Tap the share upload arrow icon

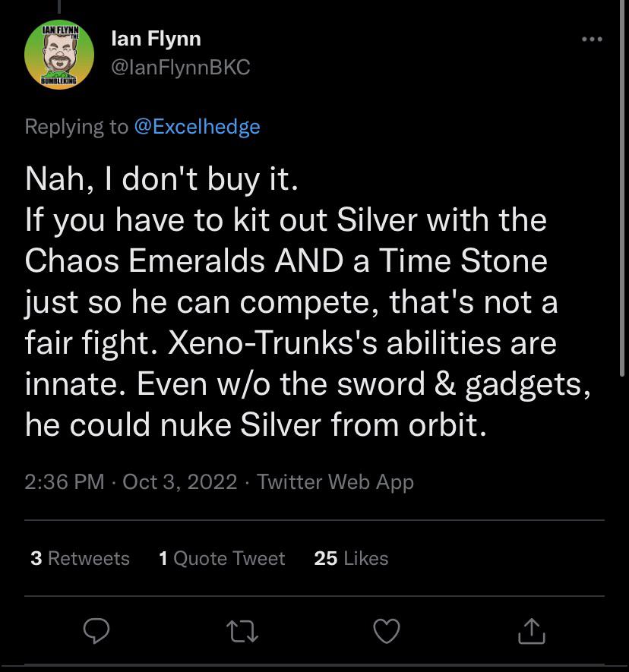(531, 629)
